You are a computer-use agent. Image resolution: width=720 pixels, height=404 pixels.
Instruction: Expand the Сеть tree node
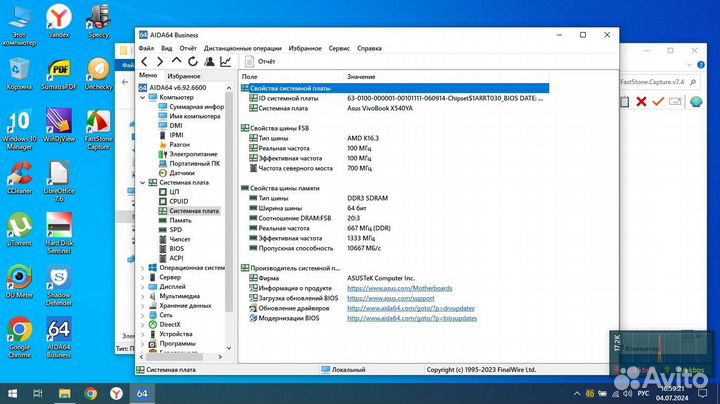pos(142,315)
